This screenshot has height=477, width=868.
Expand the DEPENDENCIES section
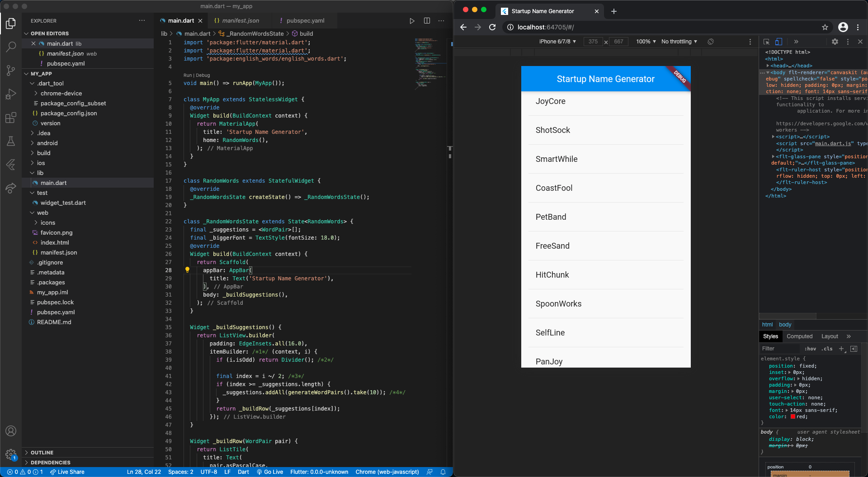click(x=88, y=463)
